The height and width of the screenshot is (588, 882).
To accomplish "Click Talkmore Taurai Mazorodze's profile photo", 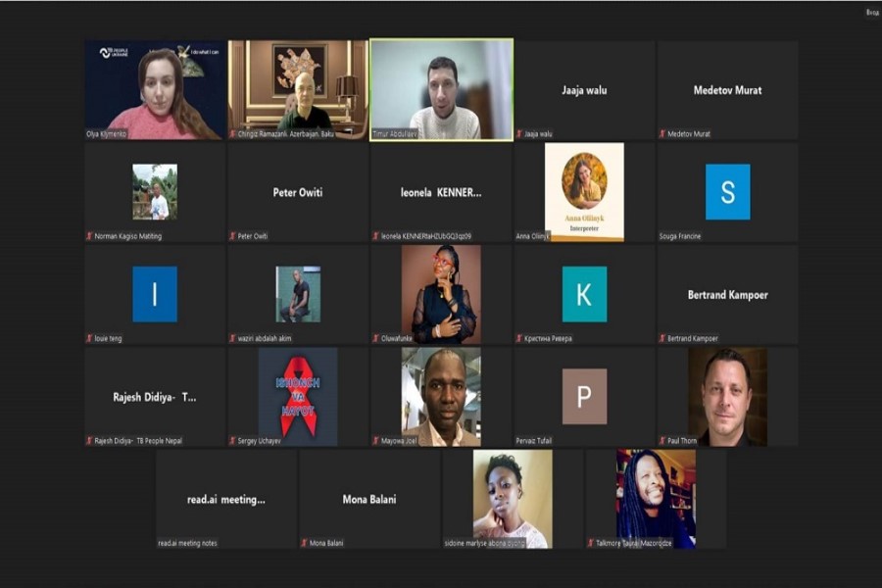I will [x=656, y=499].
